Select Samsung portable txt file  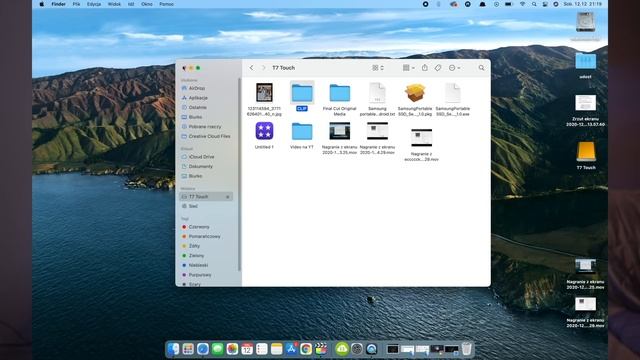(x=377, y=93)
